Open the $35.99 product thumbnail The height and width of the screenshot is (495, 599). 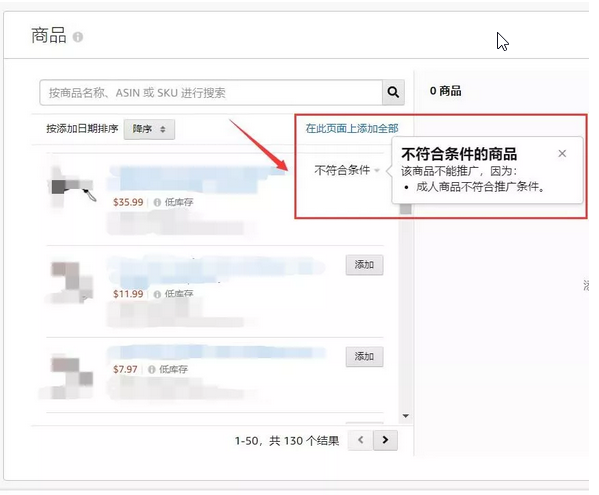click(x=71, y=188)
